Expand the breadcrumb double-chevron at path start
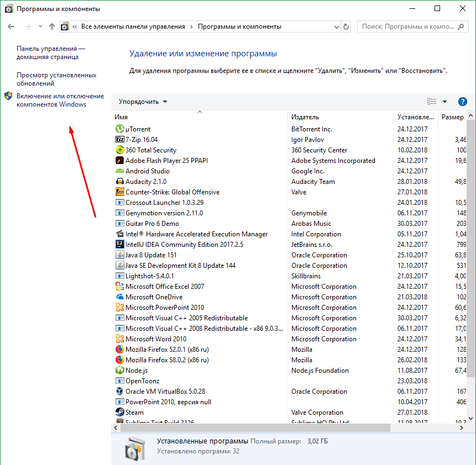 pos(75,27)
